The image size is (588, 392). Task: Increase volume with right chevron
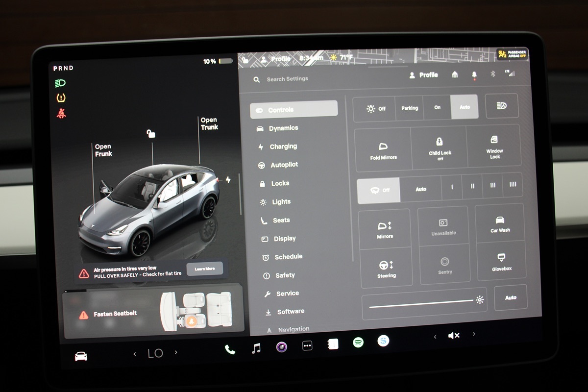[474, 334]
